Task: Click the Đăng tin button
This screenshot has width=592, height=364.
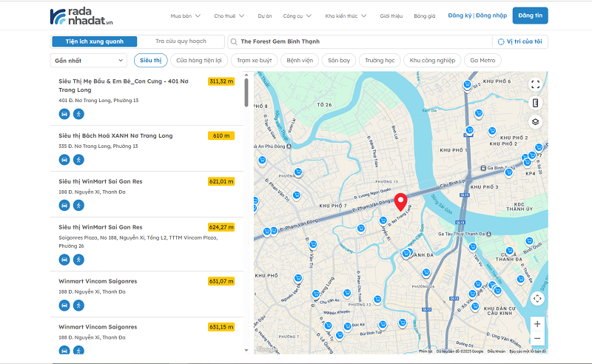Action: click(x=530, y=16)
